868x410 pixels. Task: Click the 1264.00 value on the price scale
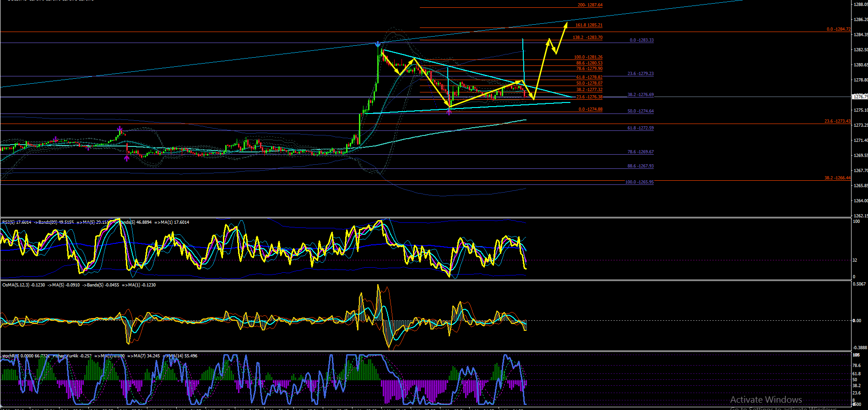click(860, 201)
